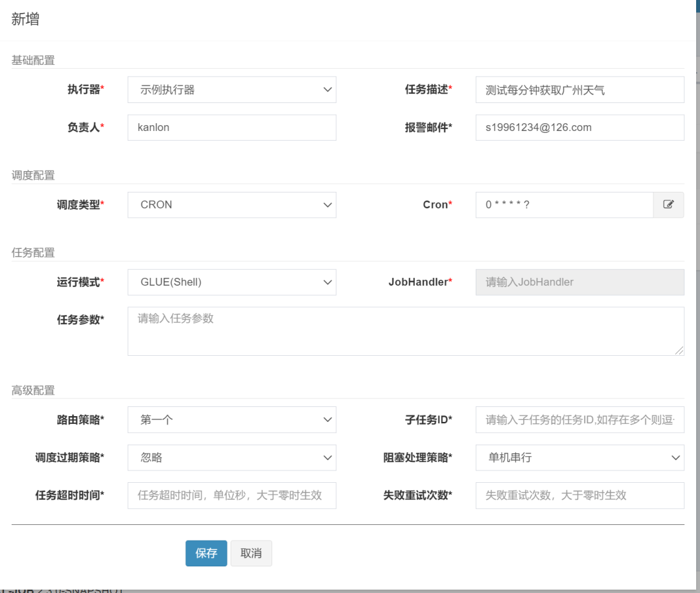
Task: Click the disabled JobHandler input field
Action: click(580, 282)
